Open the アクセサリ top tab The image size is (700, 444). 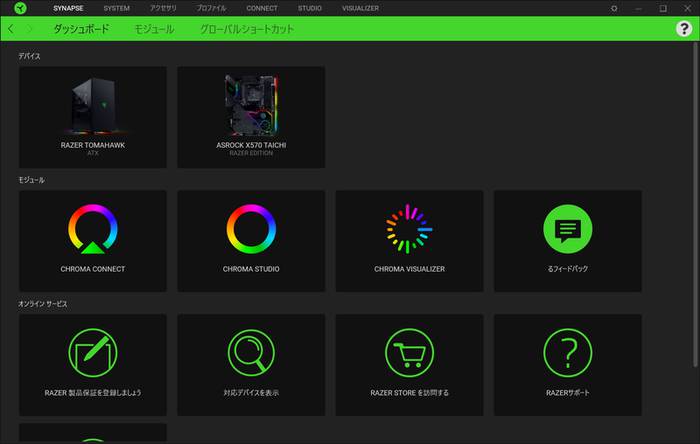163,8
